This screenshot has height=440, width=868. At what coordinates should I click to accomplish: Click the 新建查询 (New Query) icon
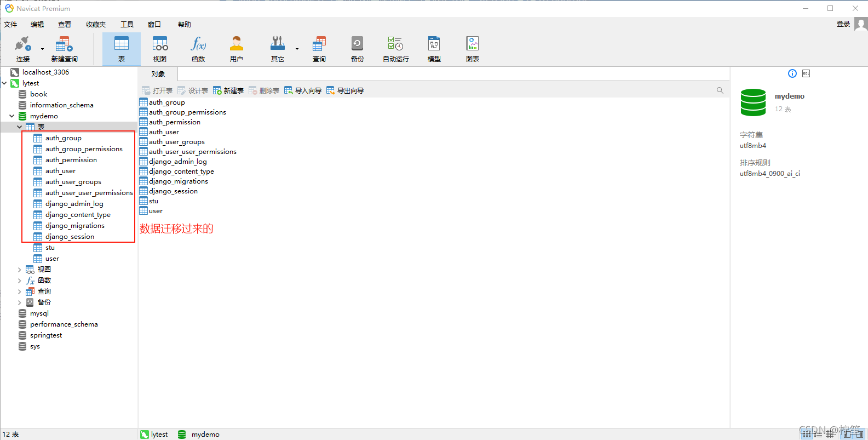pyautogui.click(x=64, y=49)
